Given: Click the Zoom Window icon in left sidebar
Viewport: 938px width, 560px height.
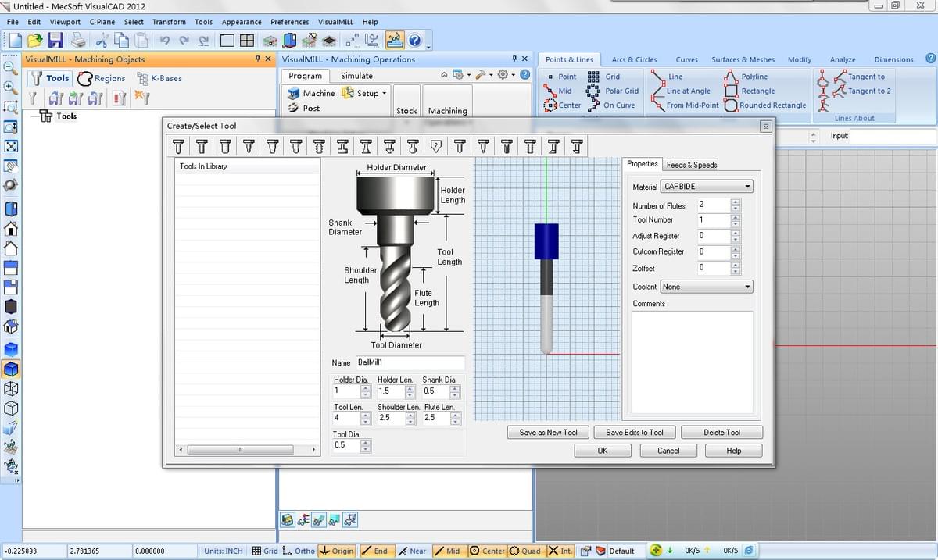Looking at the screenshot, I should (x=11, y=107).
